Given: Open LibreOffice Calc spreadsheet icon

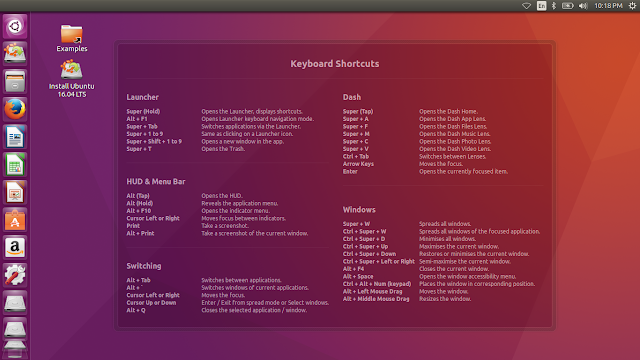Looking at the screenshot, I should point(15,164).
